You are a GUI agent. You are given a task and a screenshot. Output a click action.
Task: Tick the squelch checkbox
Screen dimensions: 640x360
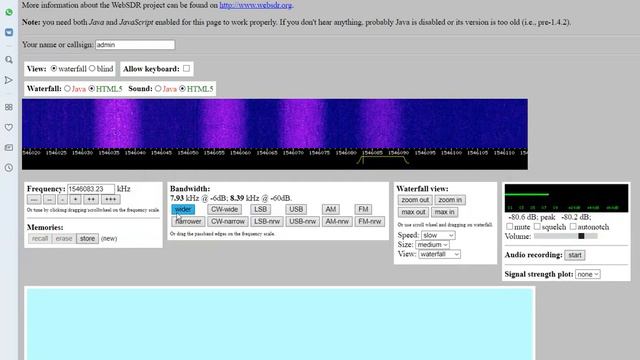click(x=537, y=226)
